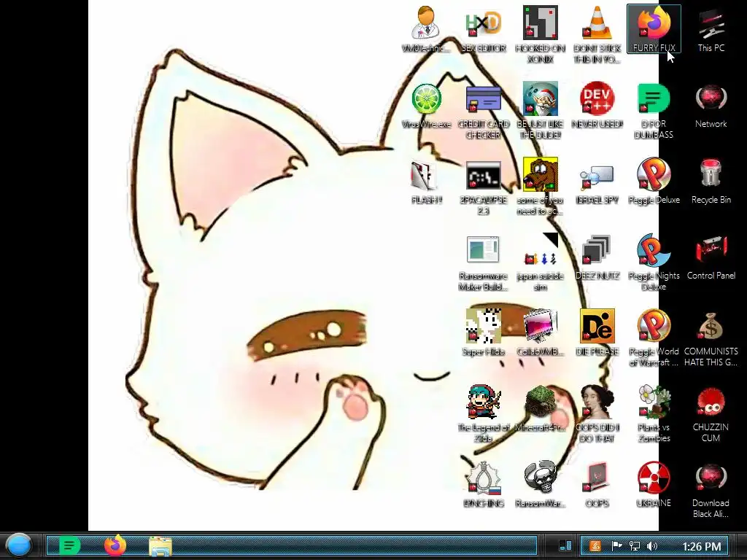
Task: Select the HxD hex editor shortcut
Action: point(483,29)
